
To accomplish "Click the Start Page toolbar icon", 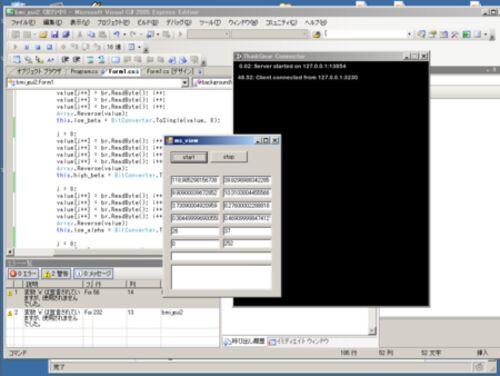I will [x=466, y=34].
